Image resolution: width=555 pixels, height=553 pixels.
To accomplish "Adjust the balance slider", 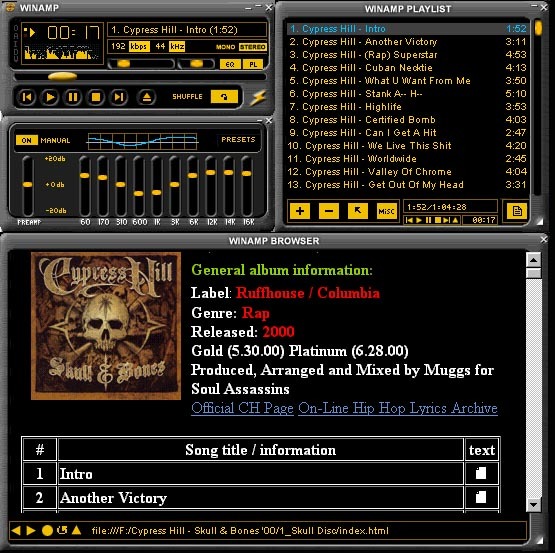I will (196, 64).
